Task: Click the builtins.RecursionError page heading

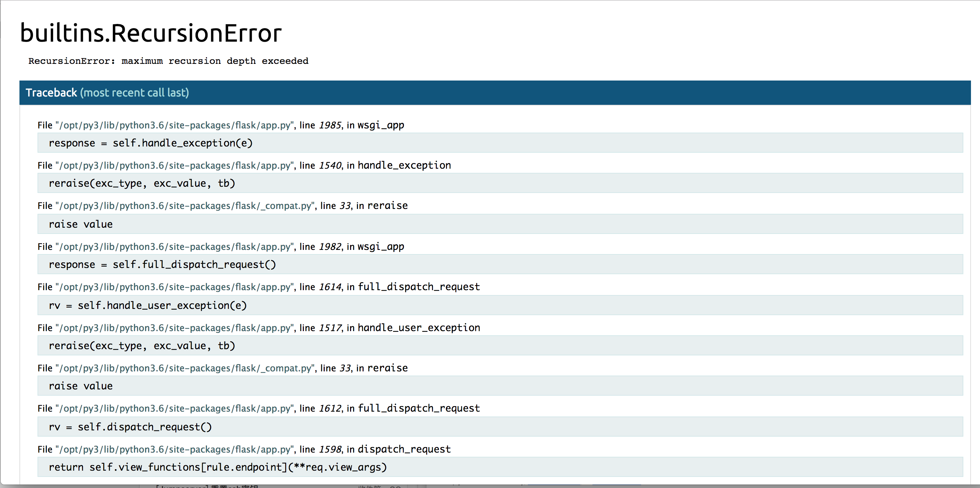Action: (151, 33)
